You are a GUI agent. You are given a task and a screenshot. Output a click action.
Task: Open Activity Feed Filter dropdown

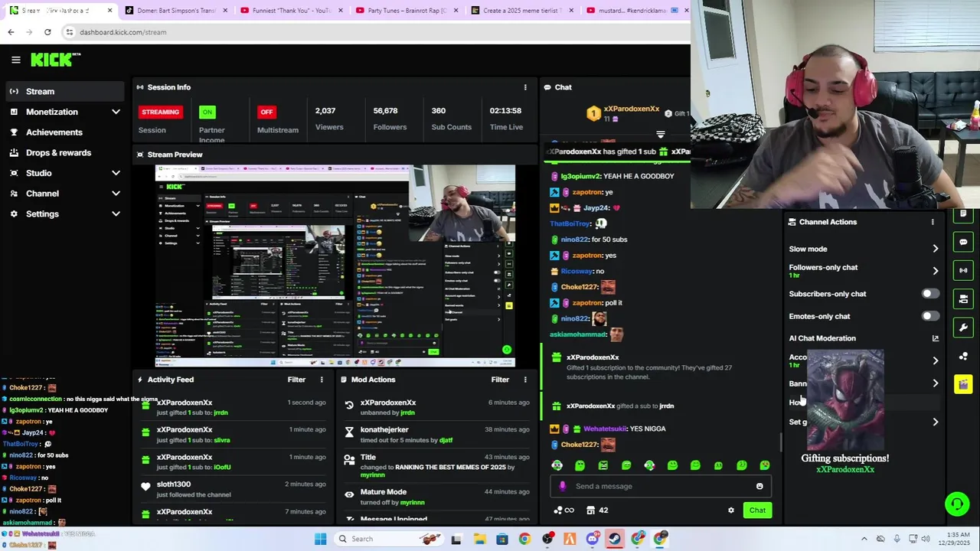pyautogui.click(x=296, y=380)
